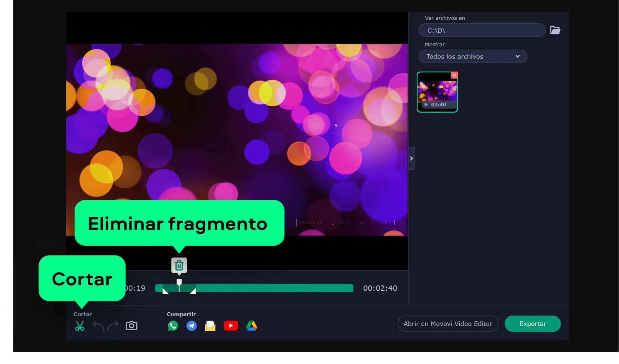Select the 02:40 video thumbnail

pyautogui.click(x=437, y=92)
